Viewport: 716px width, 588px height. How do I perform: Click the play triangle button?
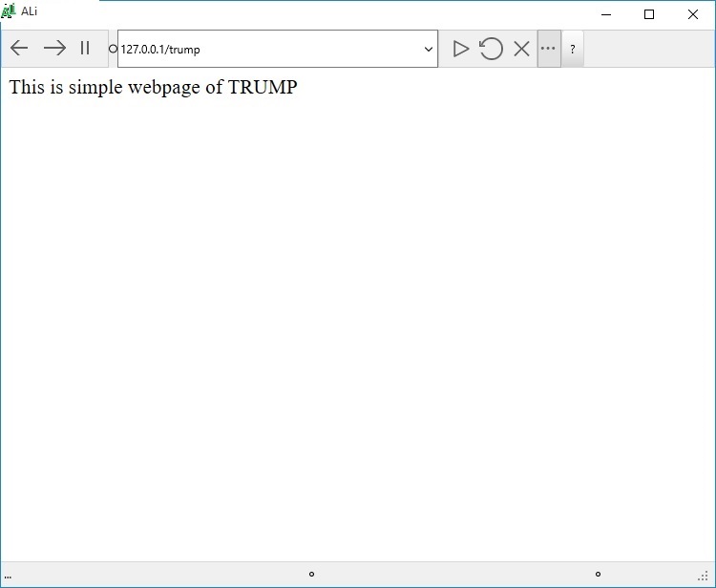pyautogui.click(x=461, y=49)
